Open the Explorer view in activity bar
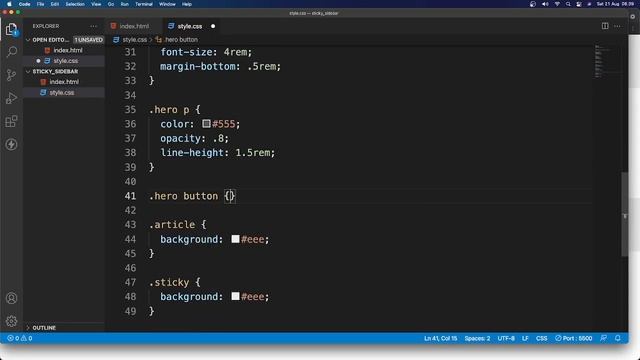Screen dimensions: 640x360 (11, 29)
